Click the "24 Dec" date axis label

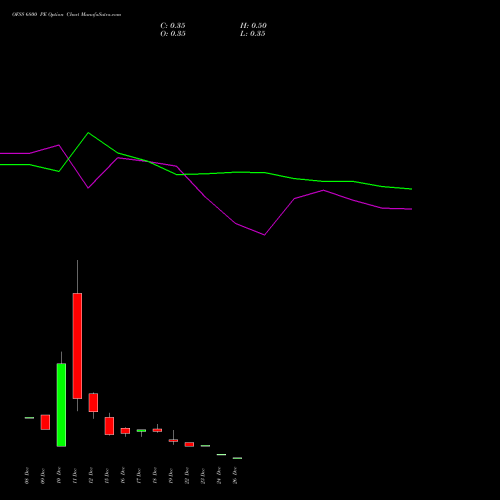[219, 476]
